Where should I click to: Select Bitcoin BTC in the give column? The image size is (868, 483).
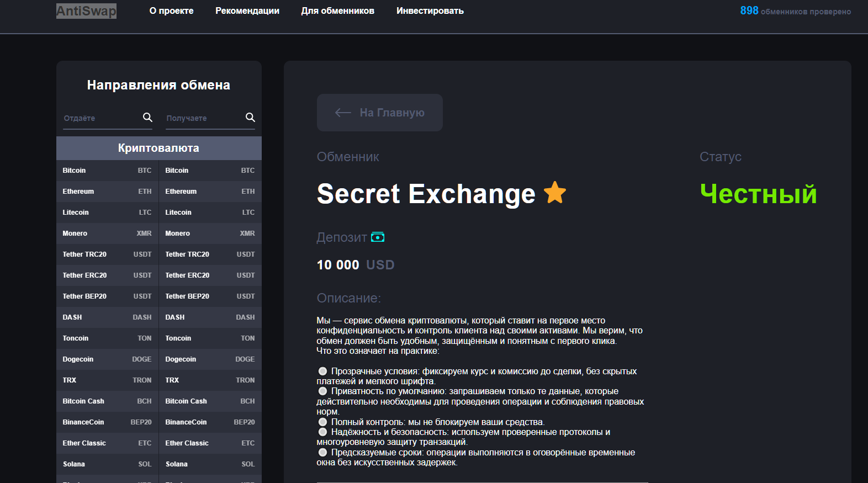(107, 171)
